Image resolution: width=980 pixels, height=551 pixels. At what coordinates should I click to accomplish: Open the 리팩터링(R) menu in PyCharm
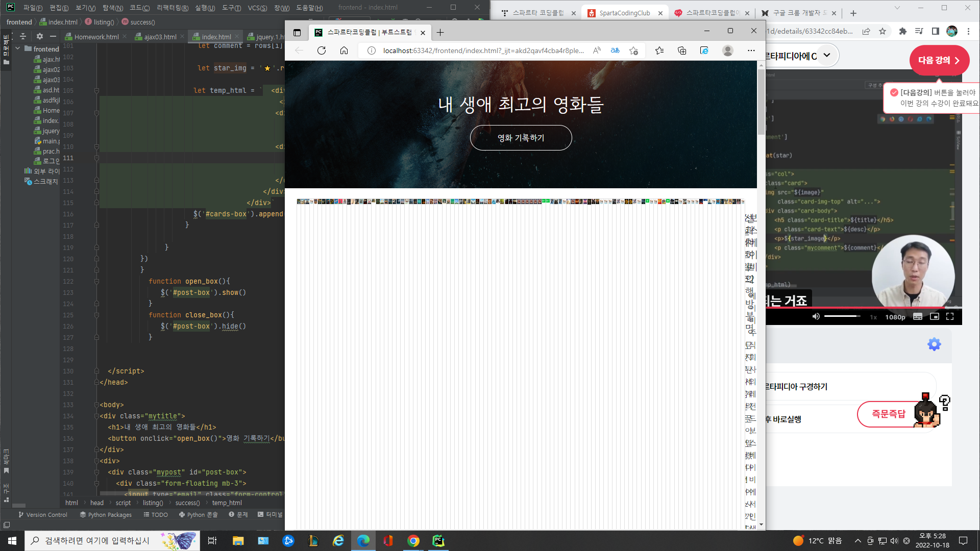[x=173, y=8]
